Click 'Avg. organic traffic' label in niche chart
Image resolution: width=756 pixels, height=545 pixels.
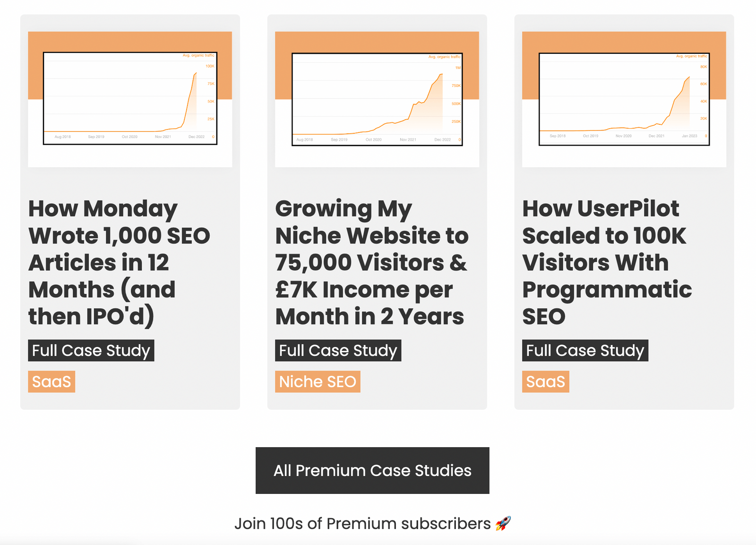click(x=444, y=57)
